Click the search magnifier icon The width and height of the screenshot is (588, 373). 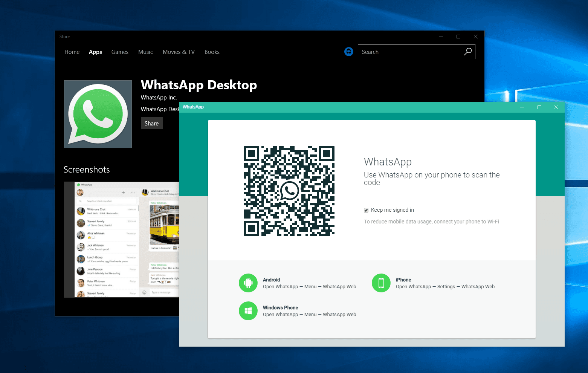pos(467,51)
